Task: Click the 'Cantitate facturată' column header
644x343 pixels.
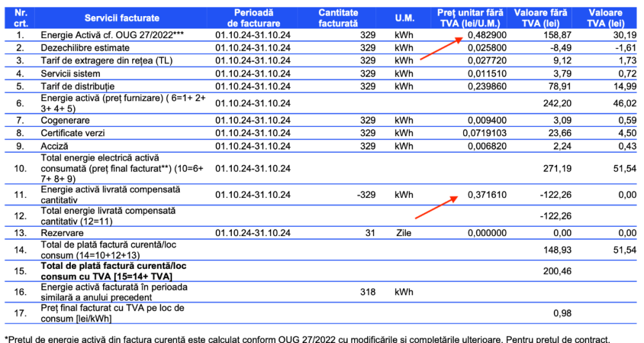Action: [x=338, y=17]
